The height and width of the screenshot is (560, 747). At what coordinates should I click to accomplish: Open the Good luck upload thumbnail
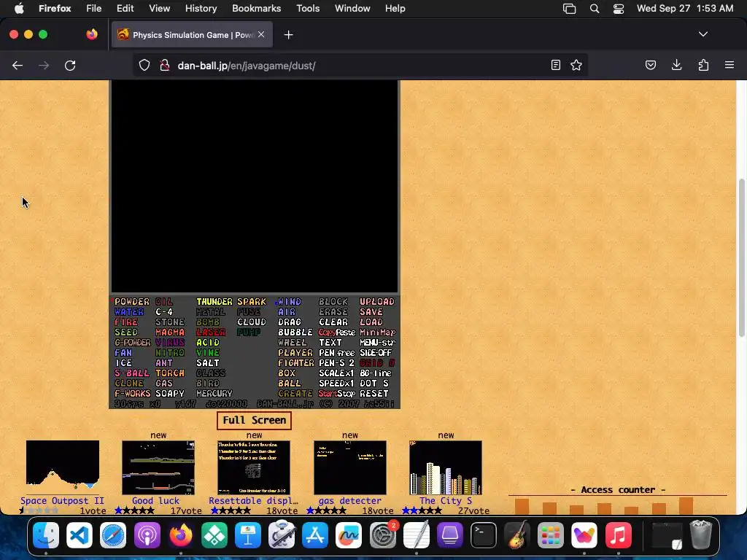point(158,467)
